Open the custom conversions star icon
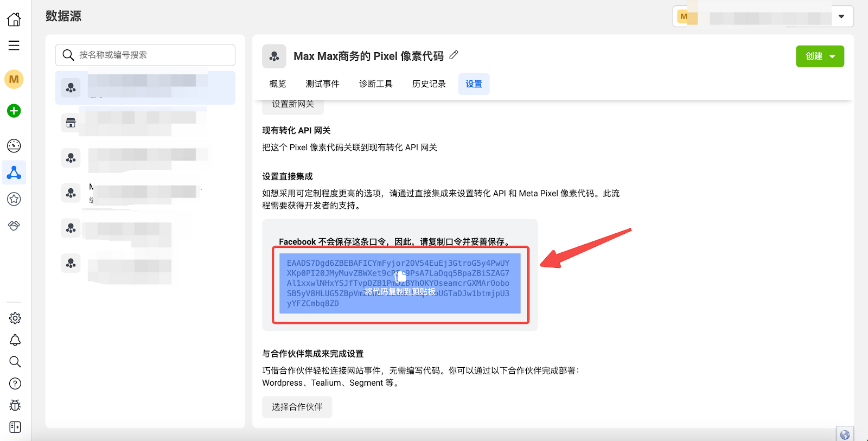Viewport: 868px width, 441px height. [x=14, y=199]
